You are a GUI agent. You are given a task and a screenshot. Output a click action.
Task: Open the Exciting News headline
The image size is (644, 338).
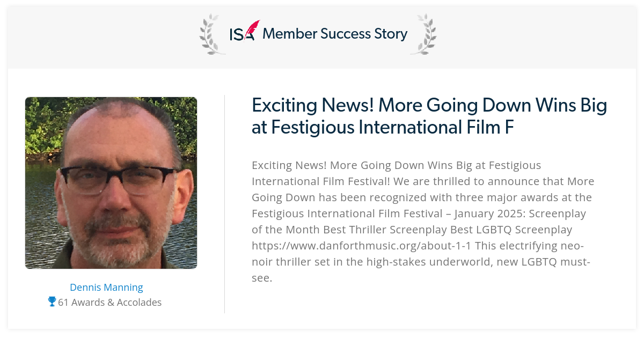pos(429,116)
